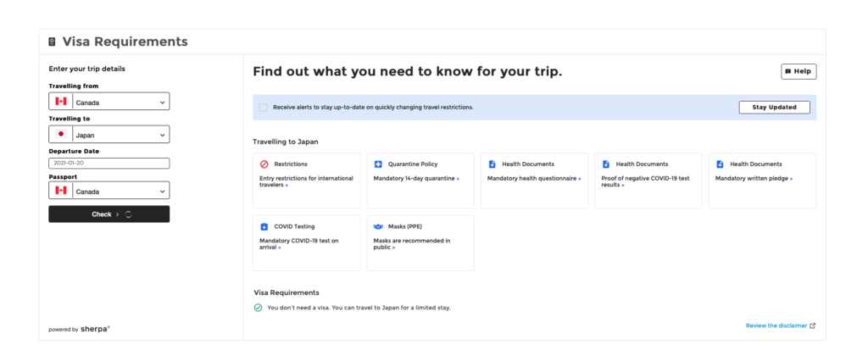Click the Stay Updated button
Screen dimensions: 868x362
click(x=774, y=108)
